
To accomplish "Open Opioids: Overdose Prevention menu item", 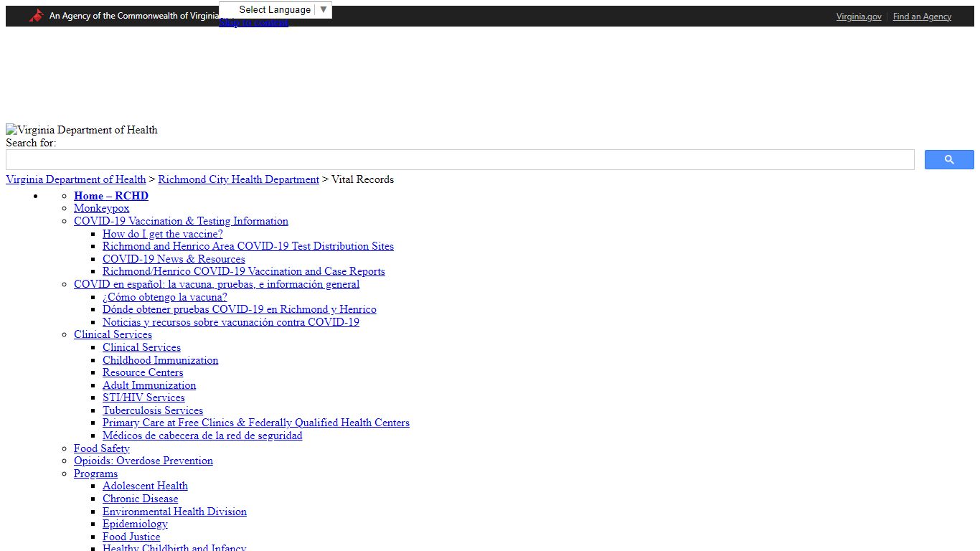I will (143, 461).
